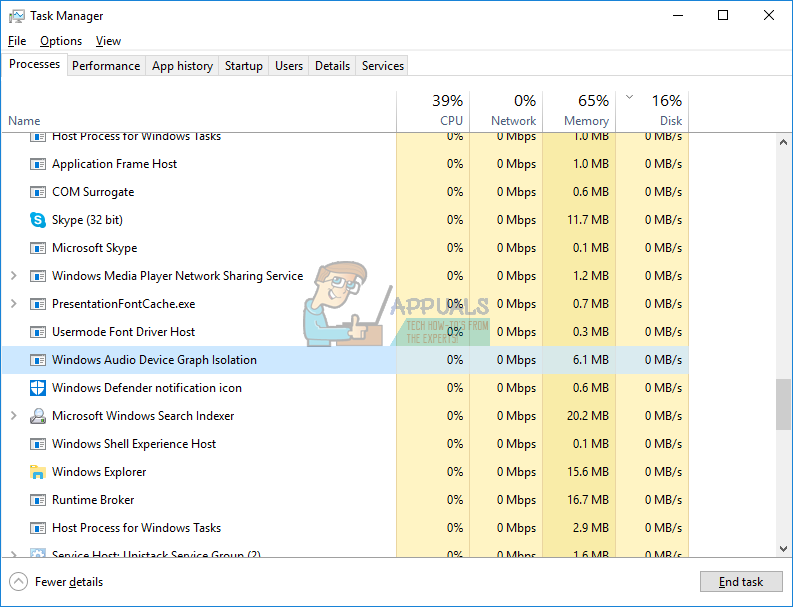This screenshot has height=607, width=793.
Task: Click the 11.7 MB memory value
Action: pyautogui.click(x=588, y=220)
